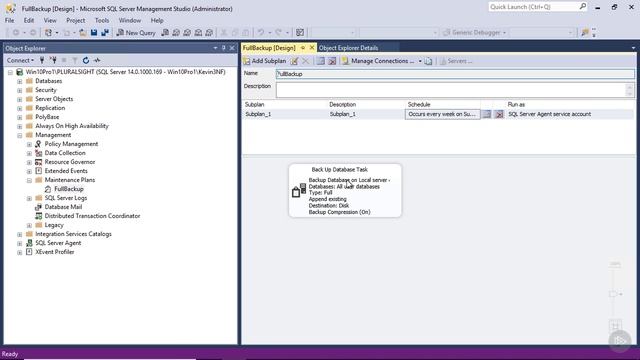
Task: Toggle the pin on FullBackup [Design] tab
Action: pyautogui.click(x=303, y=48)
